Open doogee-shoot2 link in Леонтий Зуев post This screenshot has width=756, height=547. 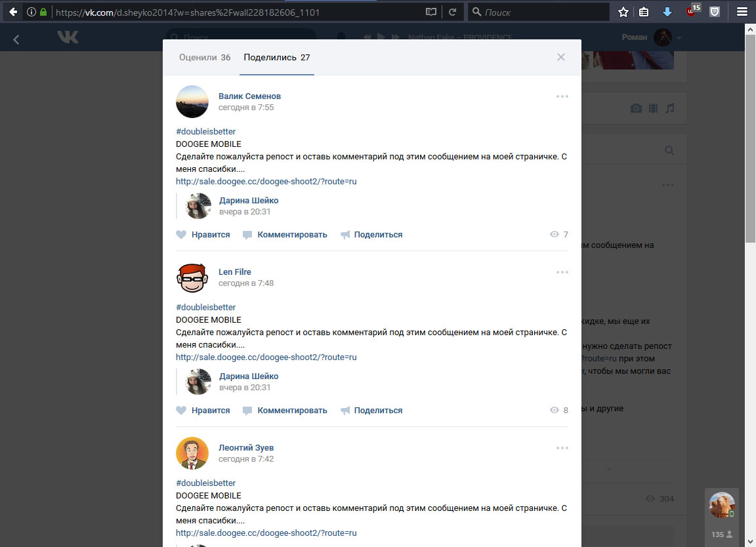pyautogui.click(x=266, y=533)
